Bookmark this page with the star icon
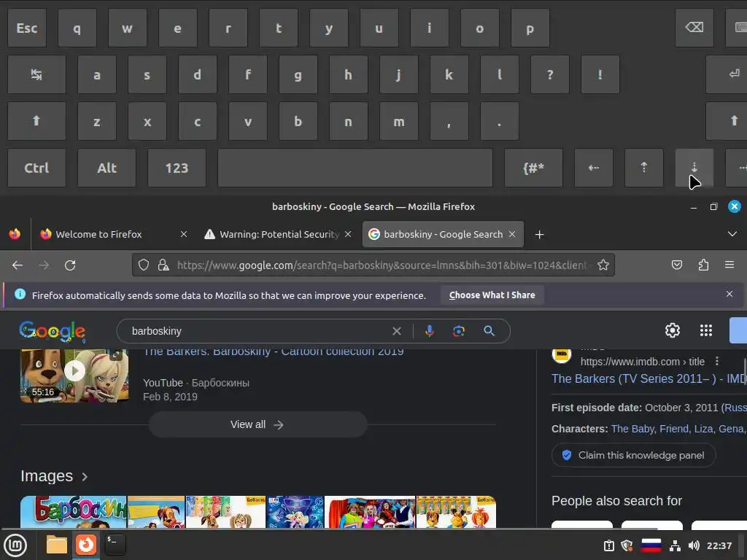The width and height of the screenshot is (747, 560). point(603,265)
